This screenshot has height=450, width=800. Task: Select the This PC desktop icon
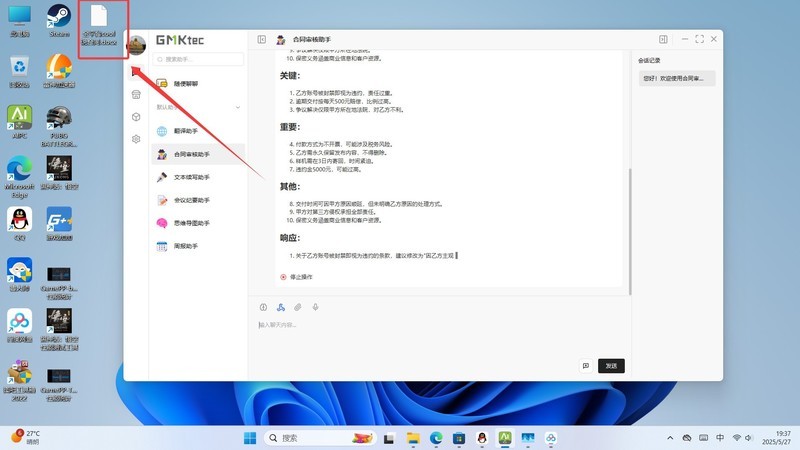[19, 21]
